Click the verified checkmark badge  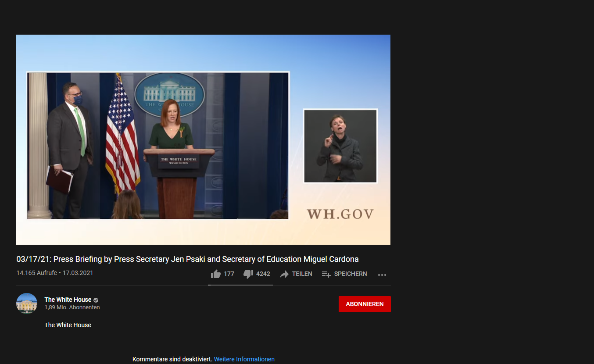[96, 300]
